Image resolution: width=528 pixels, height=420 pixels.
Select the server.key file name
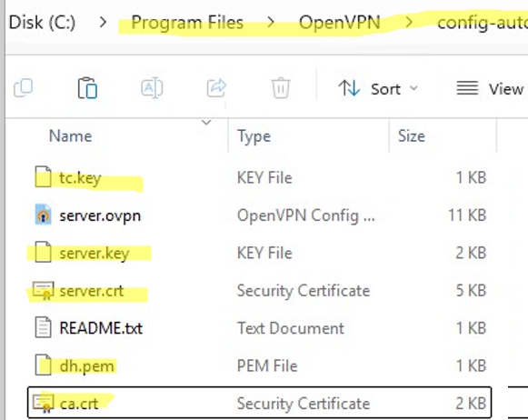tap(95, 254)
